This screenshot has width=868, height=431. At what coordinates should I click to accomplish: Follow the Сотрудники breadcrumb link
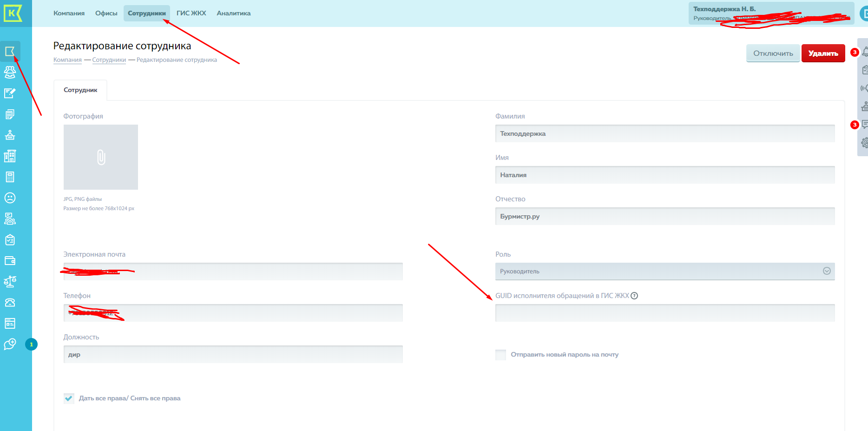click(x=109, y=60)
